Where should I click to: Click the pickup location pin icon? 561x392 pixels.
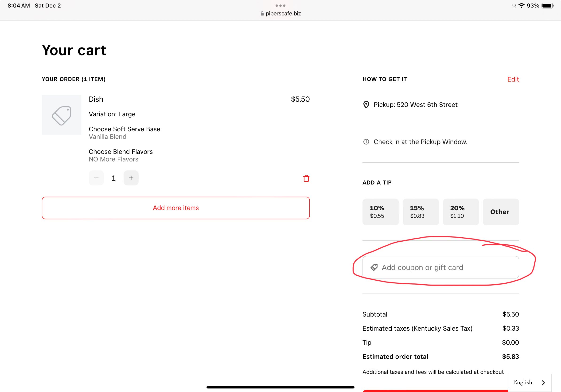coord(366,105)
